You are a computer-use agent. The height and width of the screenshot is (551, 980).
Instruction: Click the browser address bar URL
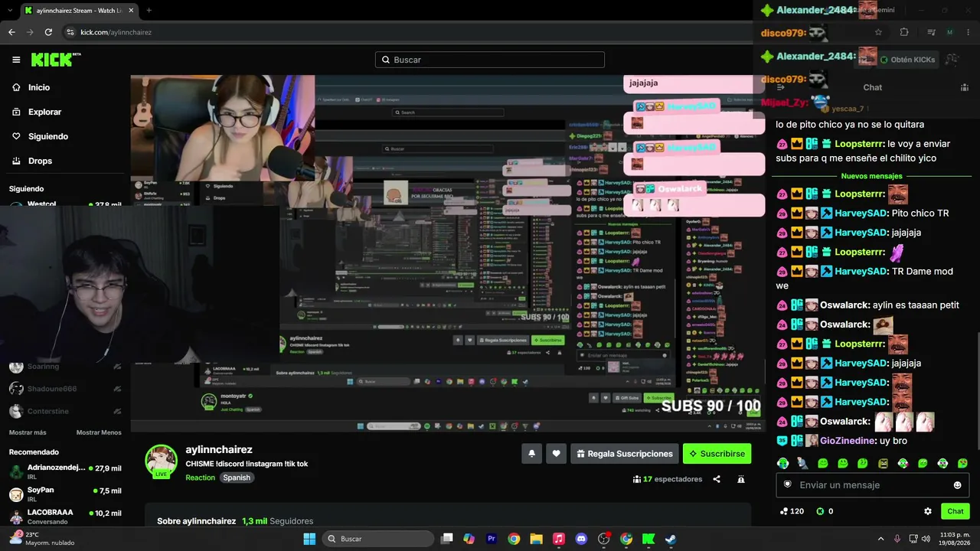click(116, 32)
